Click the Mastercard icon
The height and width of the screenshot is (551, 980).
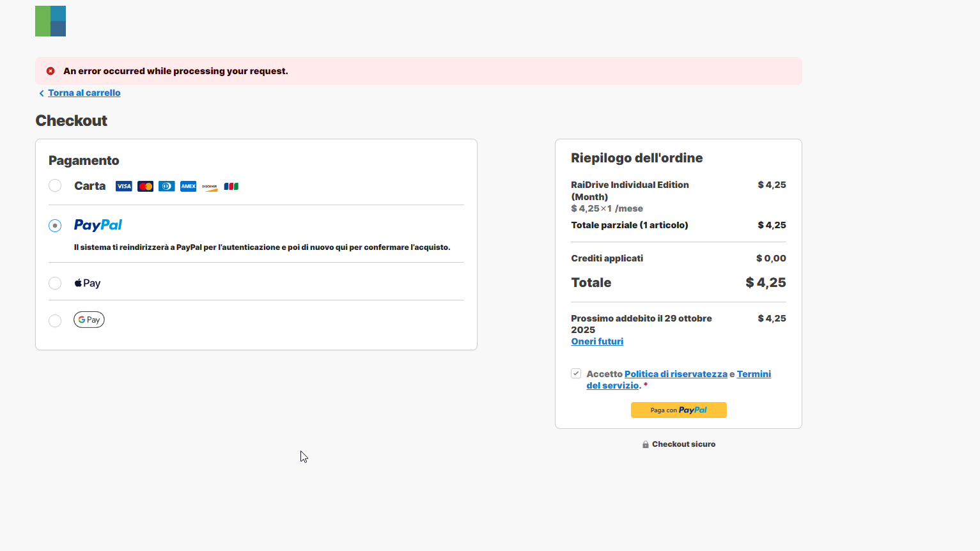coord(145,187)
